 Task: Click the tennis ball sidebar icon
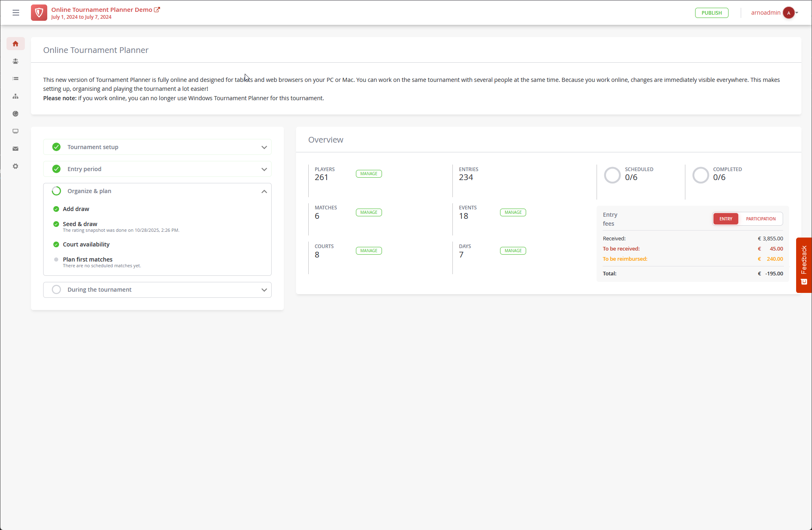tap(15, 114)
